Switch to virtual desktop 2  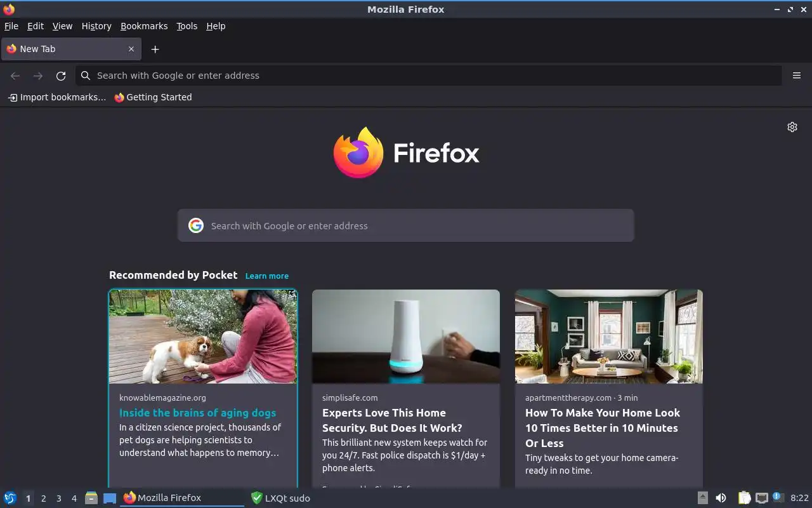click(x=43, y=498)
